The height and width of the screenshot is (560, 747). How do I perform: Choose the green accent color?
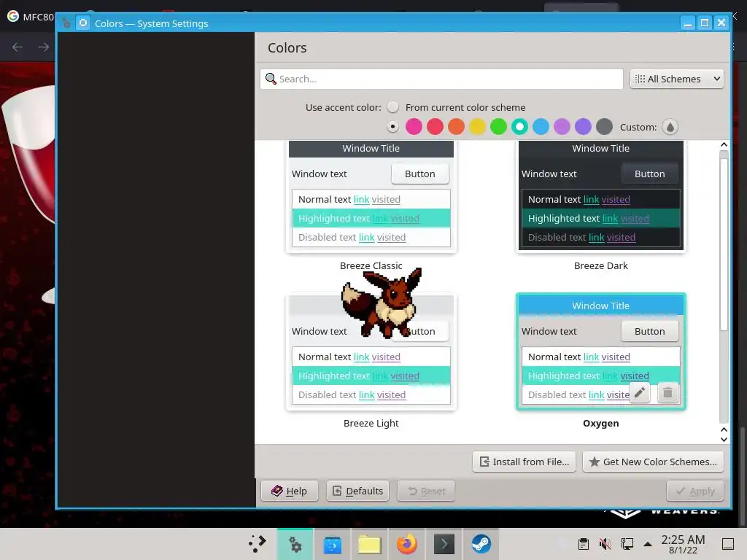[x=498, y=127]
